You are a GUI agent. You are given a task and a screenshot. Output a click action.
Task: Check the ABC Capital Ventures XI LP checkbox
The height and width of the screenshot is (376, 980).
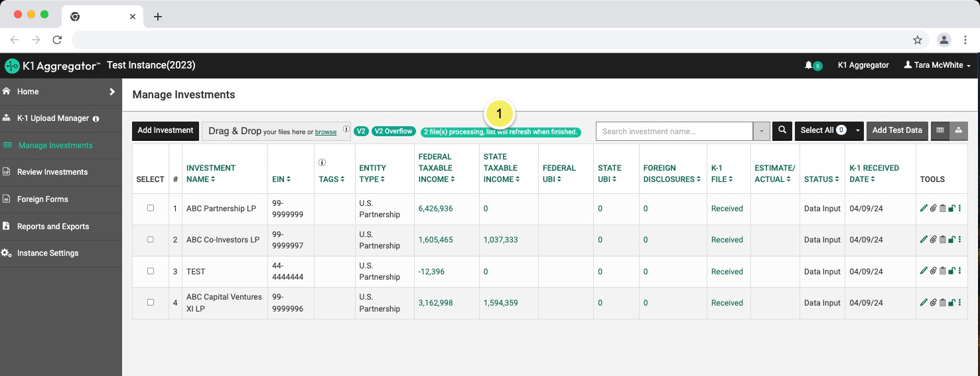(151, 302)
